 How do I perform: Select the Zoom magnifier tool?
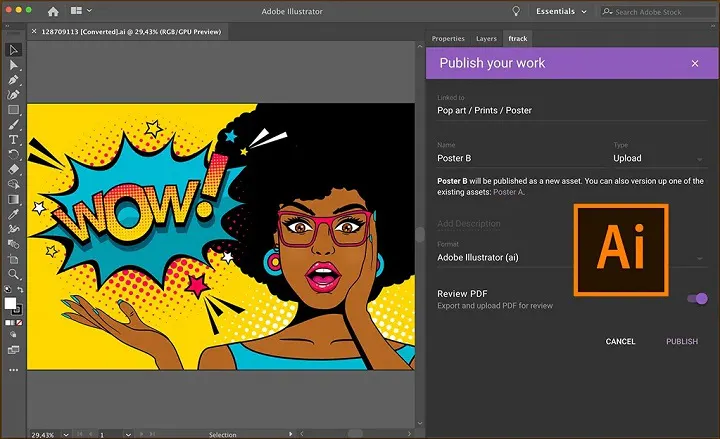[x=13, y=274]
